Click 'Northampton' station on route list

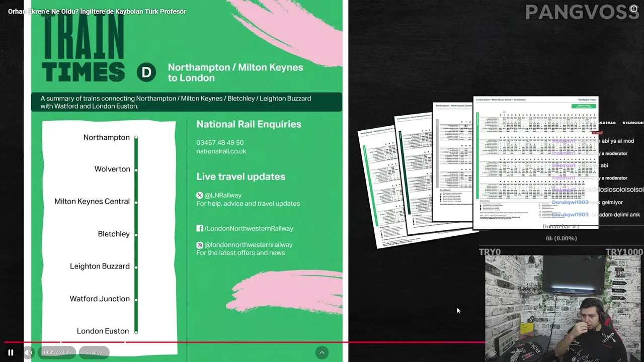coord(107,137)
